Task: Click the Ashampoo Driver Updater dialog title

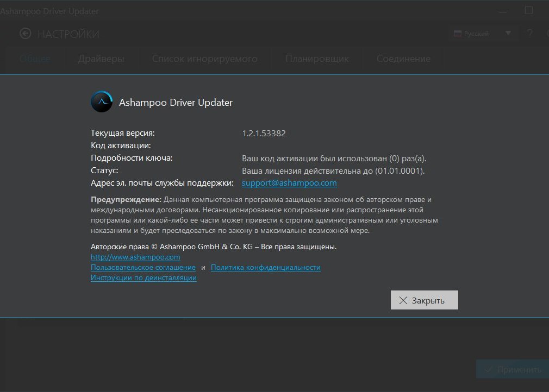Action: (x=176, y=103)
